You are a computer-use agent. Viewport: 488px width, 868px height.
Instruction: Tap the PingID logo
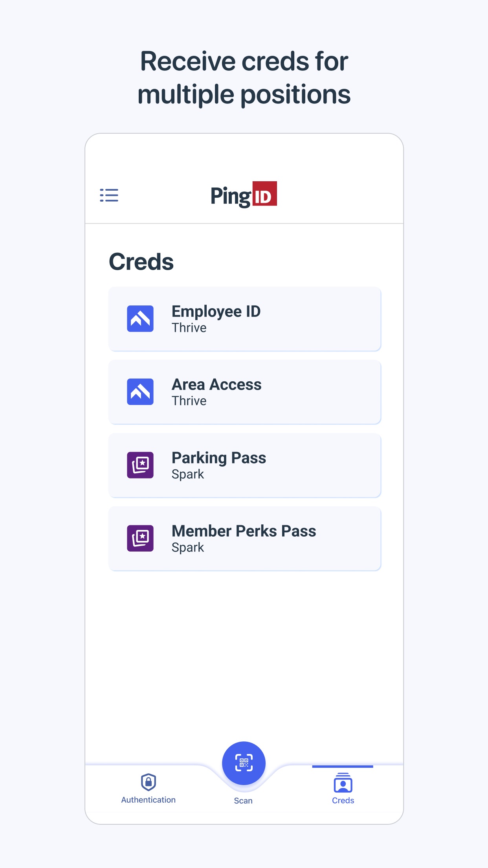tap(244, 194)
